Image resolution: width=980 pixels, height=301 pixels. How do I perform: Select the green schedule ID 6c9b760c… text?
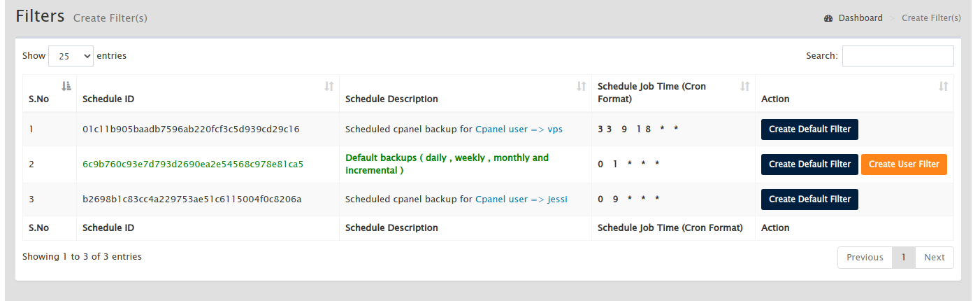coord(193,164)
